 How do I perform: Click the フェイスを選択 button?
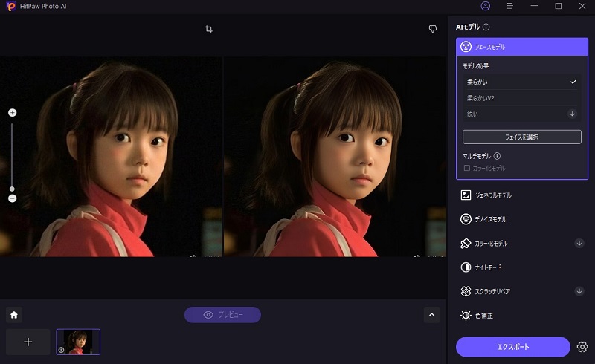point(522,137)
